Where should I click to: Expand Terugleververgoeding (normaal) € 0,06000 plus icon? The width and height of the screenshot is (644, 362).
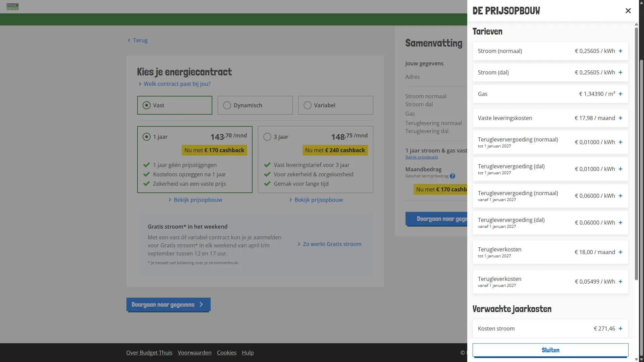point(621,196)
